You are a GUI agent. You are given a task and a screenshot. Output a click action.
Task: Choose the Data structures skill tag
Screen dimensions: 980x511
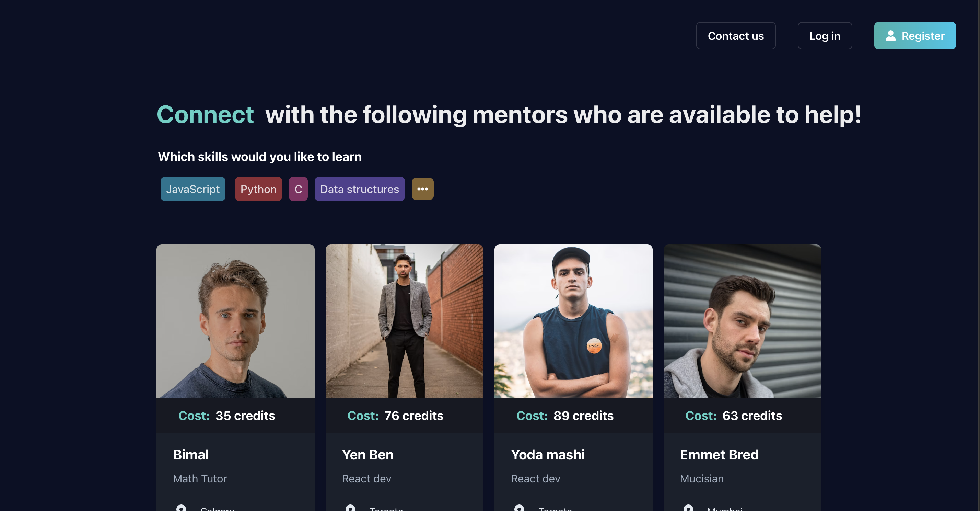coord(360,189)
